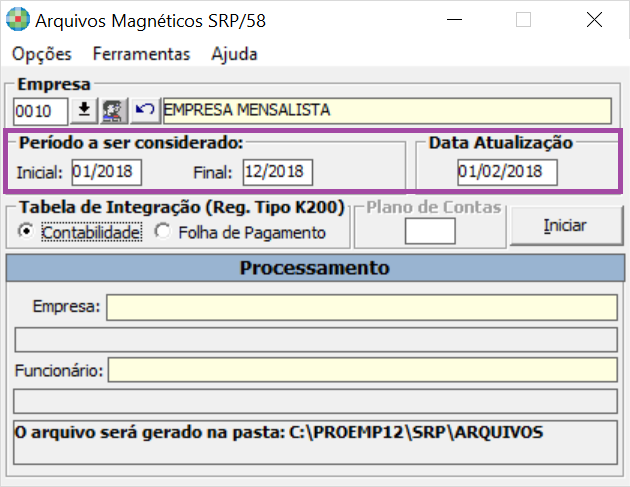This screenshot has height=487, width=630.
Task: Click the blue undo arrow icon
Action: point(145,110)
